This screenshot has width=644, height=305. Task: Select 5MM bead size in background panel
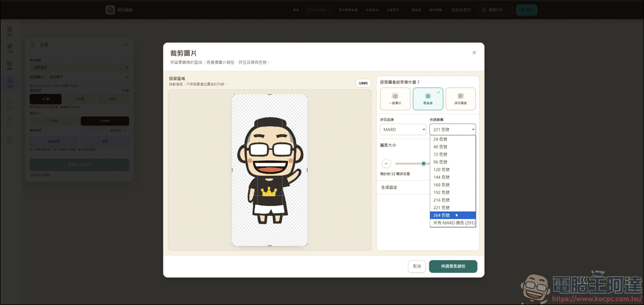pos(54,121)
